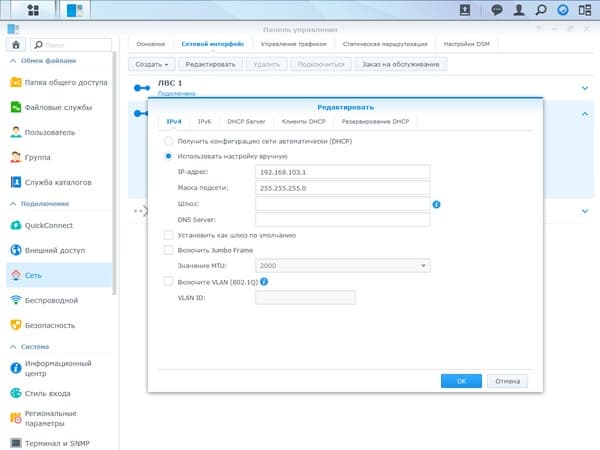Switch to the IPv6 tab
Viewport: 600px width, 450px height.
(204, 121)
